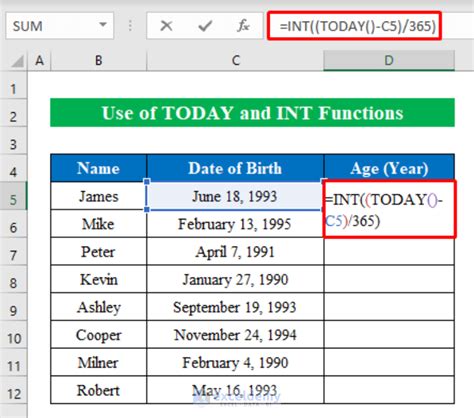This screenshot has width=474, height=418.
Task: Select row 3 header
Action: coord(13,141)
